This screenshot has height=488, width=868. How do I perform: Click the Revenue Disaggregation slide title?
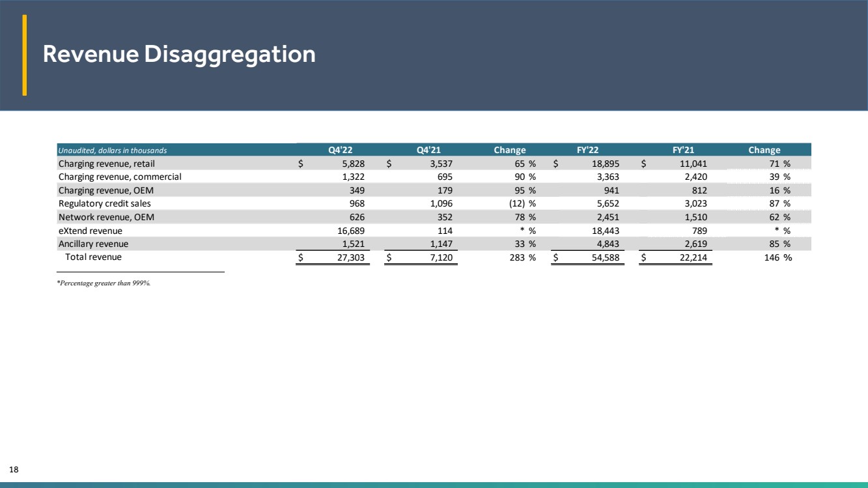point(179,55)
